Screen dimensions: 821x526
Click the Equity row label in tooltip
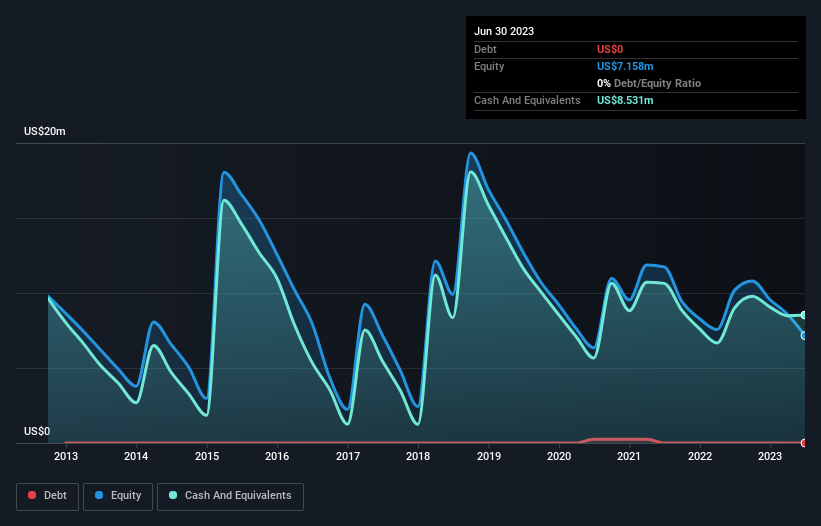(489, 66)
